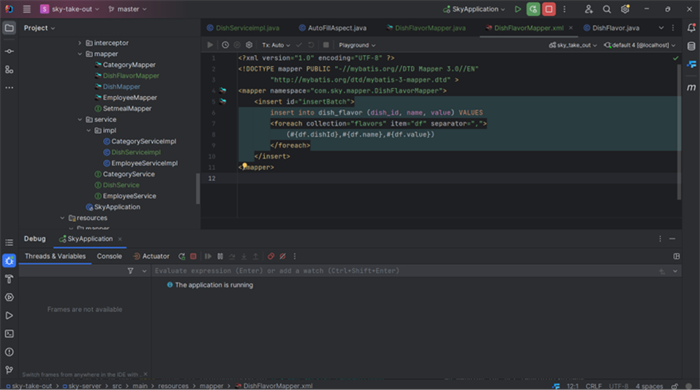Click the rerun icon in debug toolbar
700x390 pixels.
tap(181, 257)
